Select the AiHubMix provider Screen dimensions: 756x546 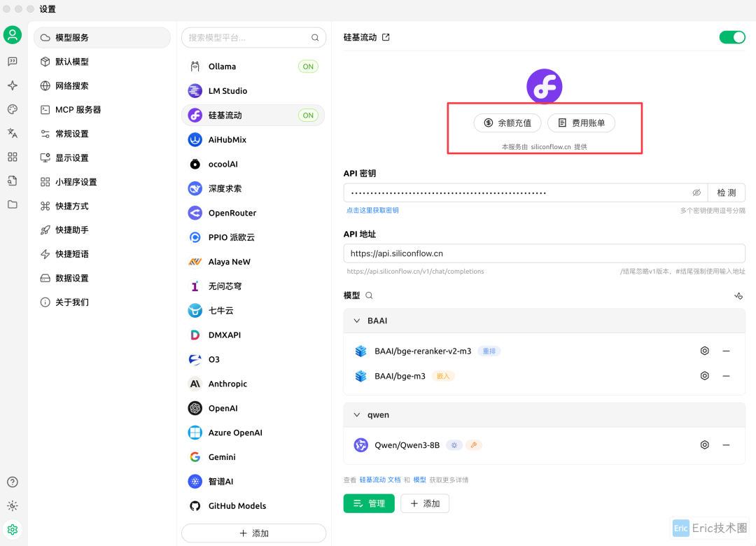pos(253,140)
